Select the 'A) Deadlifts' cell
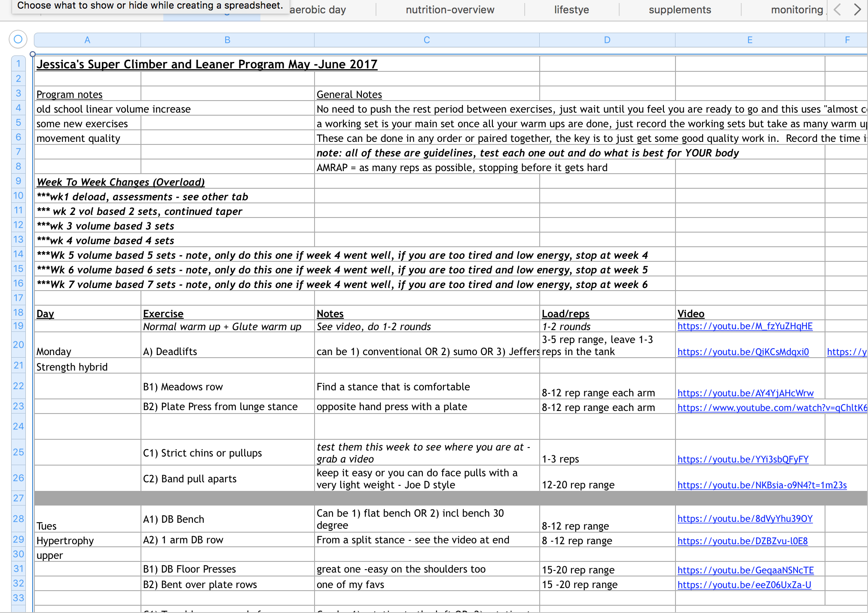Image resolution: width=868 pixels, height=613 pixels. point(227,345)
